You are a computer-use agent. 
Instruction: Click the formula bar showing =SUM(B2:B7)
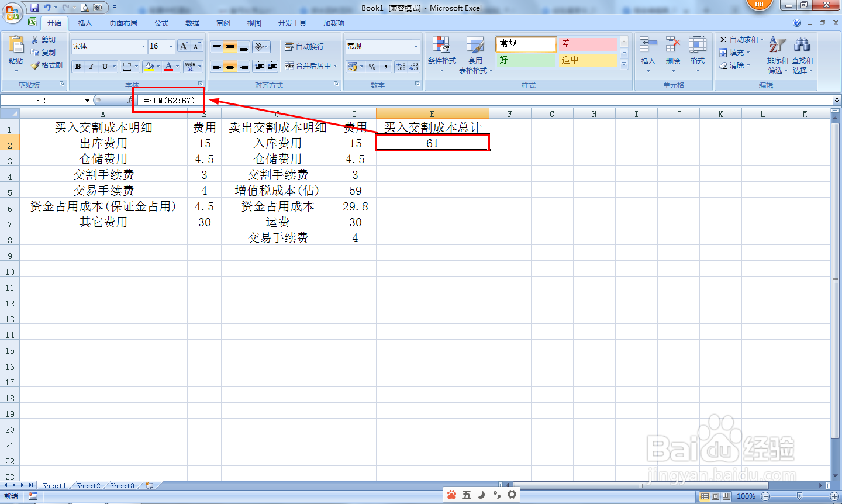[x=485, y=101]
